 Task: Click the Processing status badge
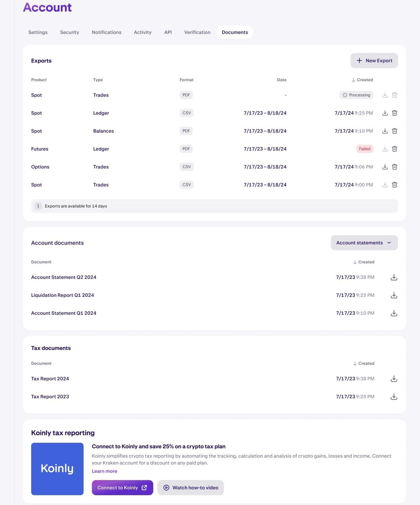[x=356, y=95]
